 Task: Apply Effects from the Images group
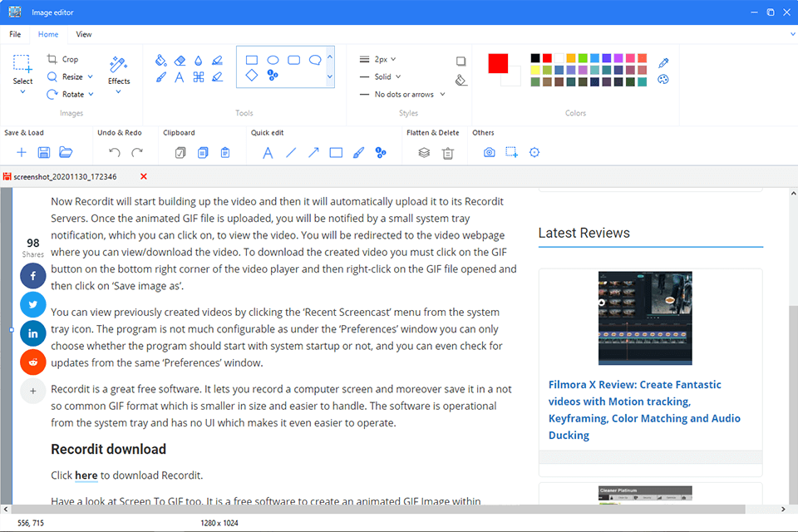[x=119, y=71]
